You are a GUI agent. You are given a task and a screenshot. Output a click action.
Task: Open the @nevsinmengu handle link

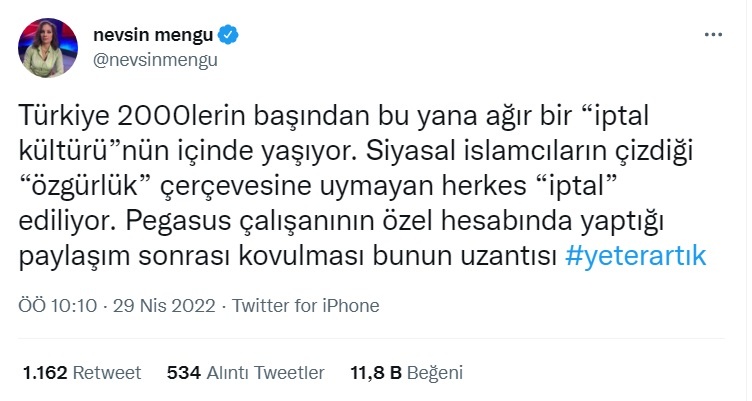tap(155, 58)
